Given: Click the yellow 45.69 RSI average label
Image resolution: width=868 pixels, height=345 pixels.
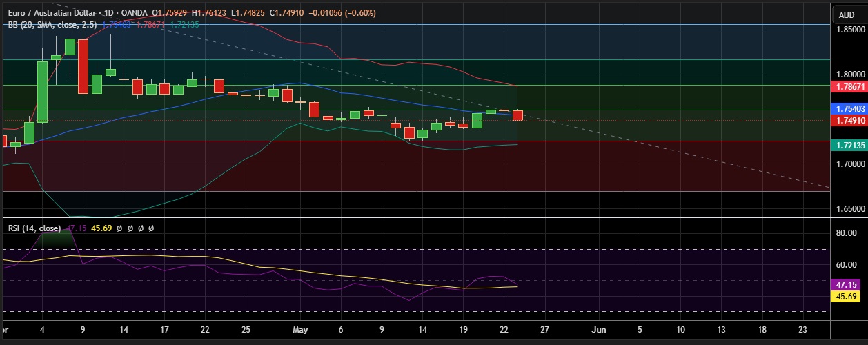Looking at the screenshot, I should 846,297.
